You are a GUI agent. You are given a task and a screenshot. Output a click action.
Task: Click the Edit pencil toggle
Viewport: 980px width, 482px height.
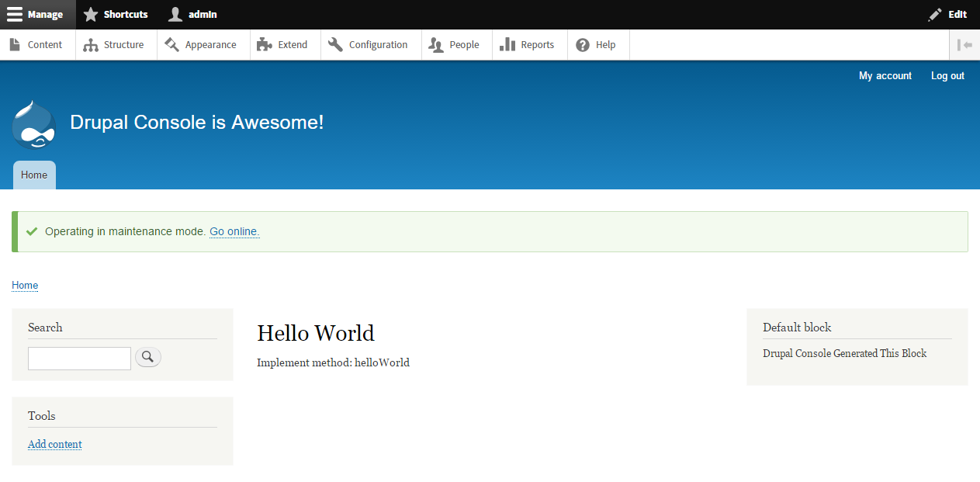tap(947, 14)
